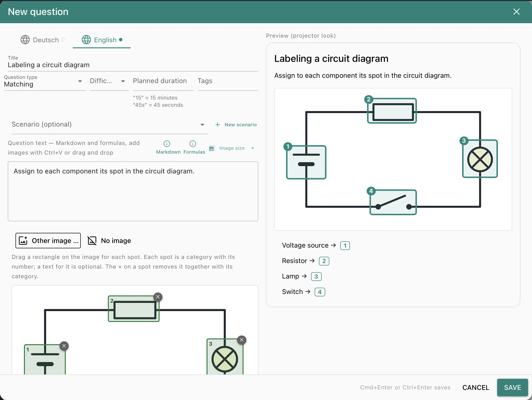The width and height of the screenshot is (532, 400).
Task: Select battery spot 1 in editor image
Action: [45, 359]
